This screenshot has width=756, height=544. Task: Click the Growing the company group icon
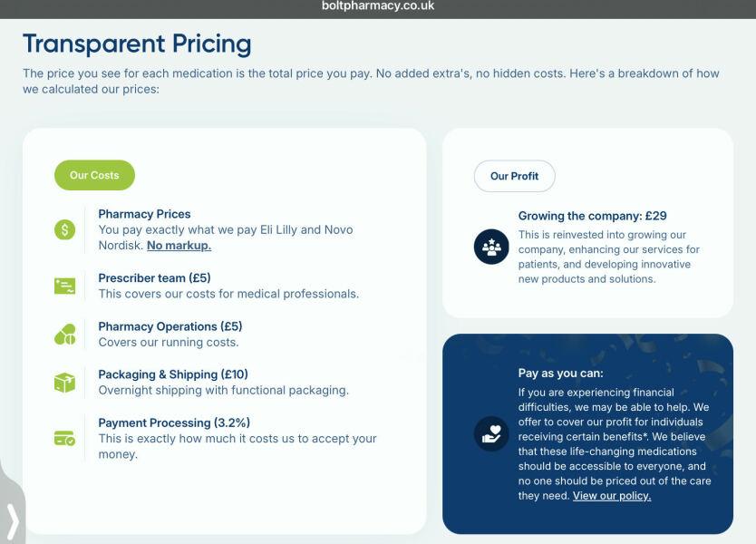pos(491,247)
